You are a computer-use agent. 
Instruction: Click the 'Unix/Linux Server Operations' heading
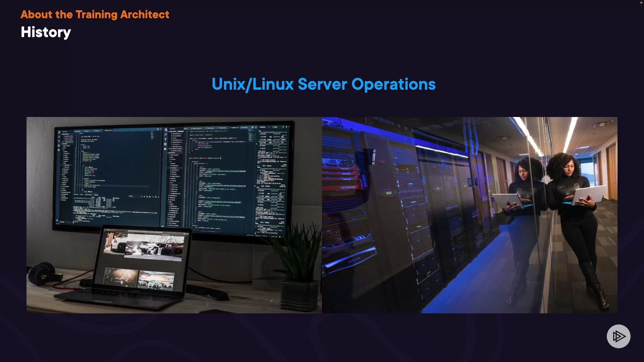click(x=323, y=84)
